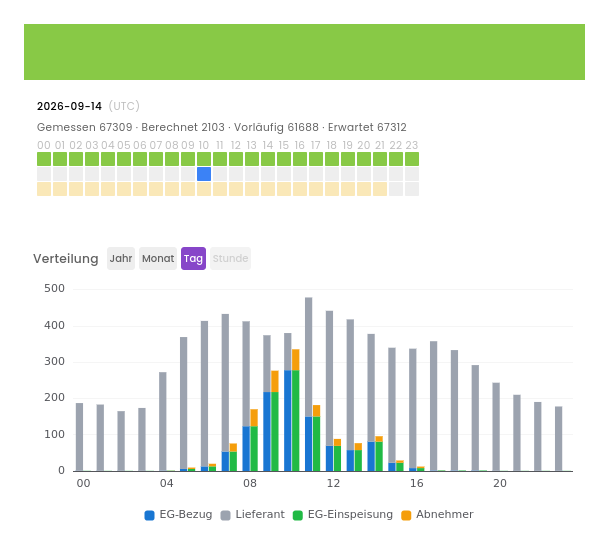Toggle Lieferant series in legend
The width and height of the screenshot is (609, 554).
[252, 515]
